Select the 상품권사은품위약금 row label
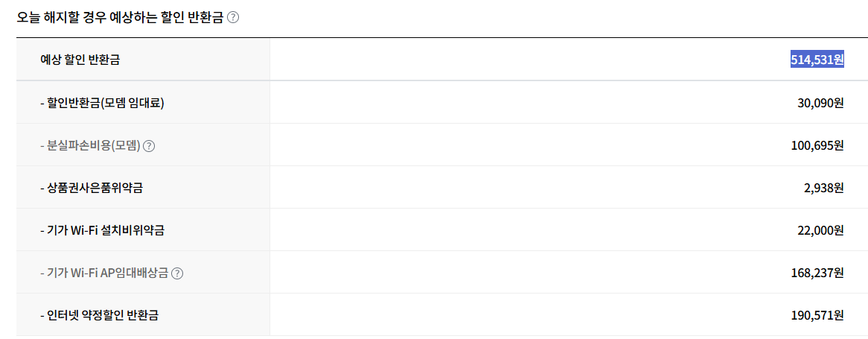 92,188
